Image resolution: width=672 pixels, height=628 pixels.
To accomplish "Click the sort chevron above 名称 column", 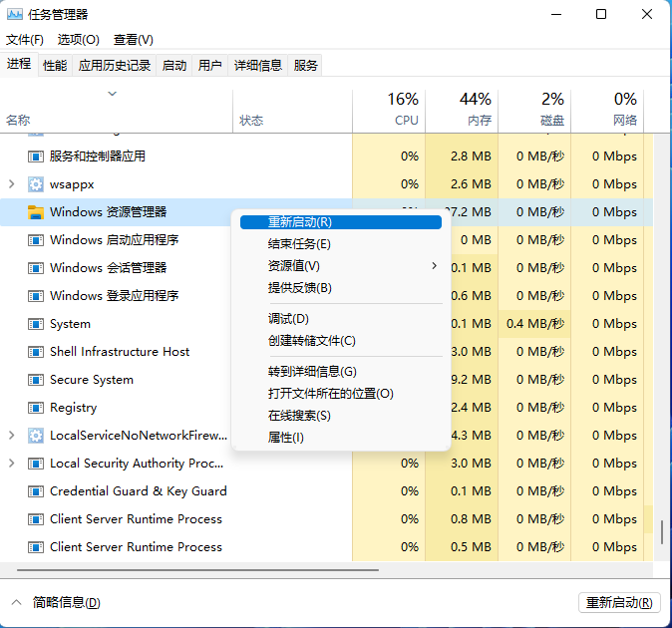I will pos(112,94).
